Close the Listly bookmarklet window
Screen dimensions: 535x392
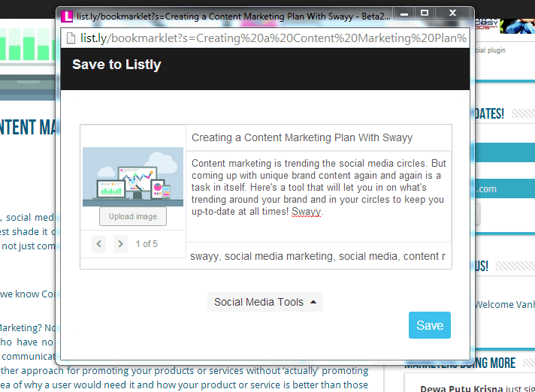tap(453, 14)
